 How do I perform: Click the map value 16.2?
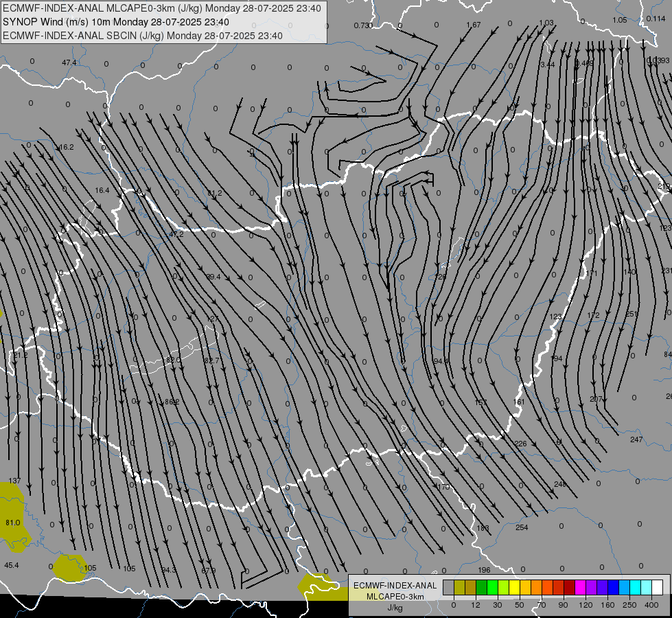(x=67, y=147)
